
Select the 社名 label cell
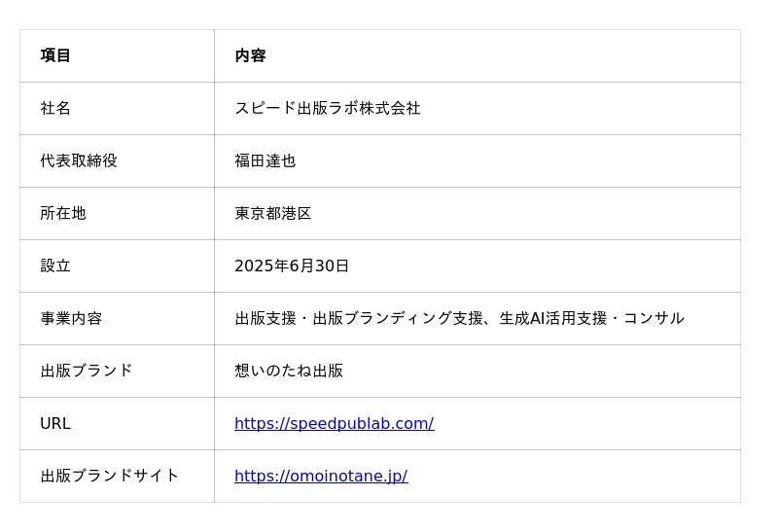55,108
